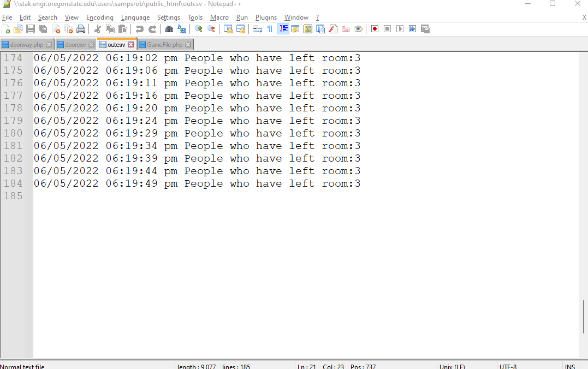This screenshot has height=369, width=588.
Task: Click at end of line 184 text
Action: [x=361, y=184]
